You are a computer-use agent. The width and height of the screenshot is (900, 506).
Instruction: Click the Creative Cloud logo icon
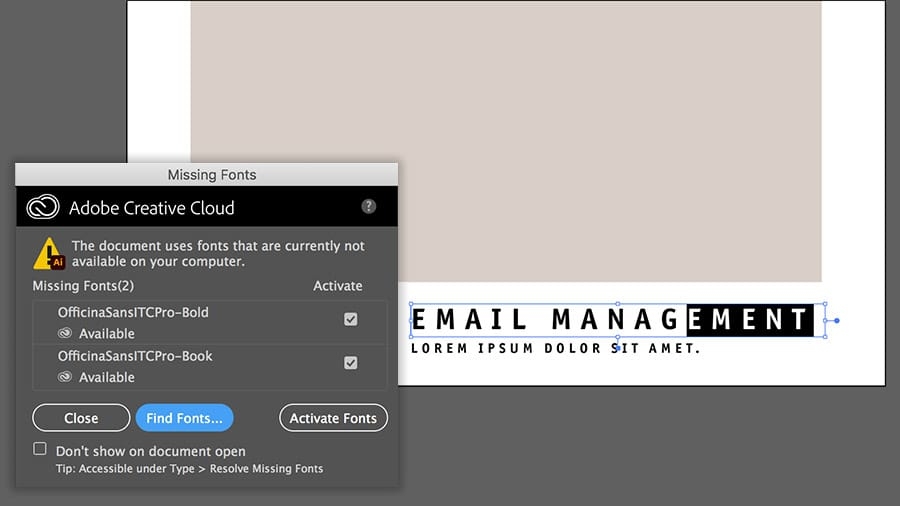(x=43, y=207)
